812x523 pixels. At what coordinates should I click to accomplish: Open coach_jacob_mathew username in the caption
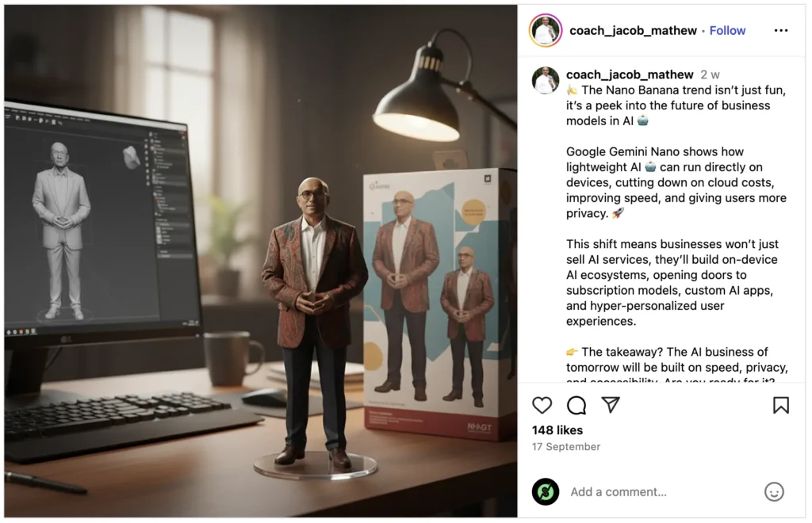pyautogui.click(x=629, y=74)
